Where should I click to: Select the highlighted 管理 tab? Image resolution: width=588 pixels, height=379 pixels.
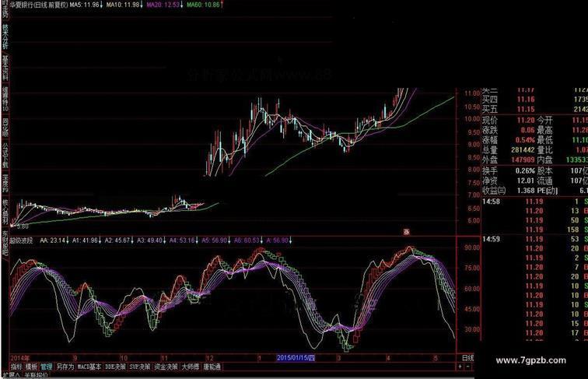point(46,367)
